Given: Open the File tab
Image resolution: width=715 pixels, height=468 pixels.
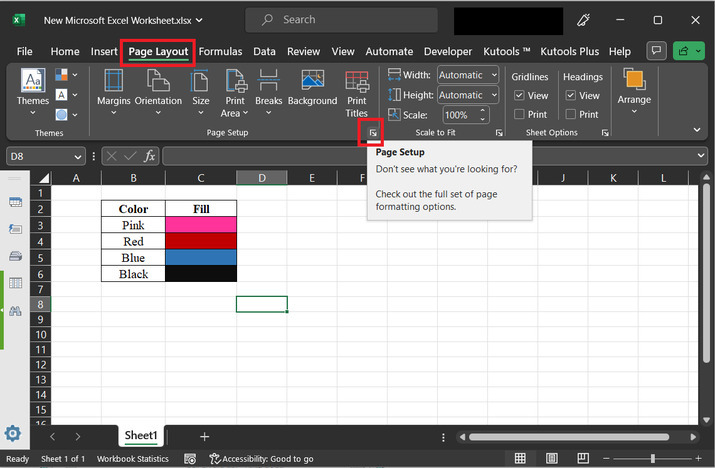Looking at the screenshot, I should click(24, 52).
